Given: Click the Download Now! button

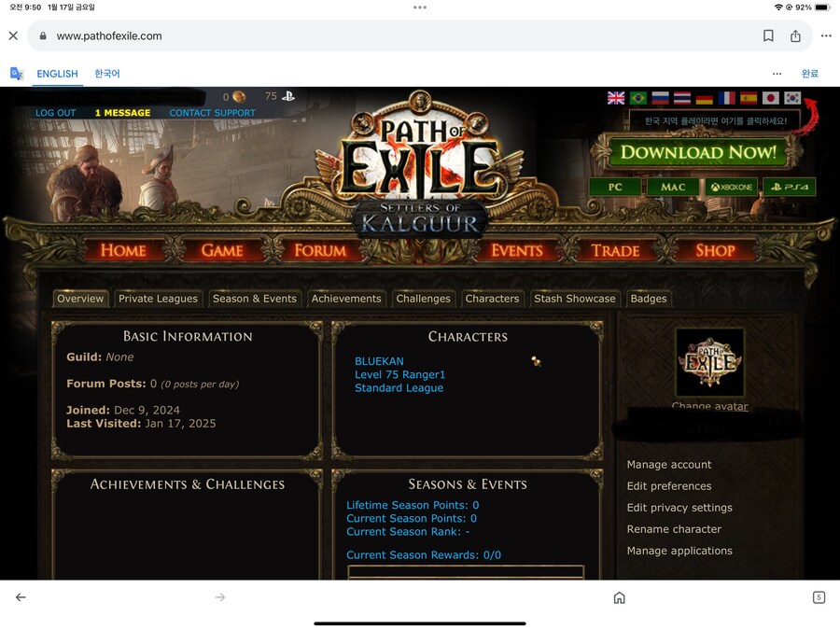Looking at the screenshot, I should pyautogui.click(x=698, y=152).
